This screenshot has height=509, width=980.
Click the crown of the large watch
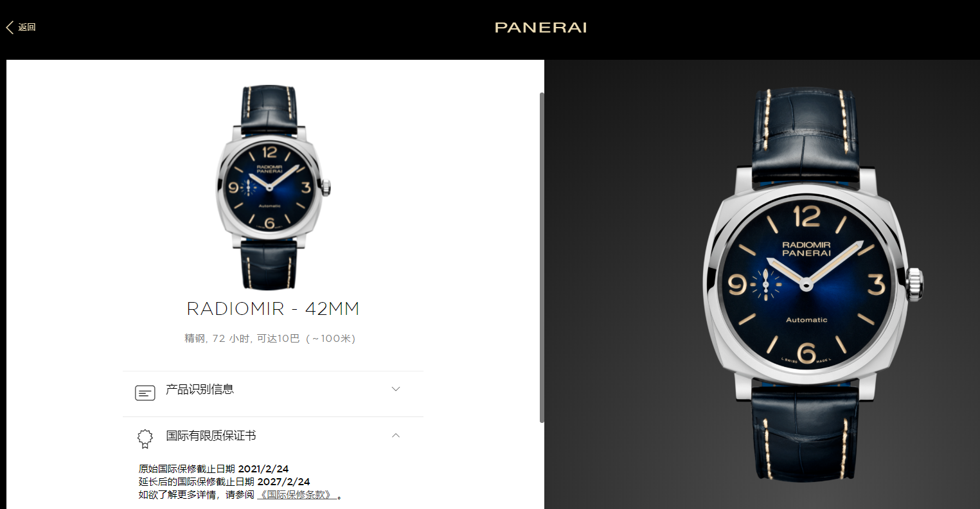click(915, 284)
